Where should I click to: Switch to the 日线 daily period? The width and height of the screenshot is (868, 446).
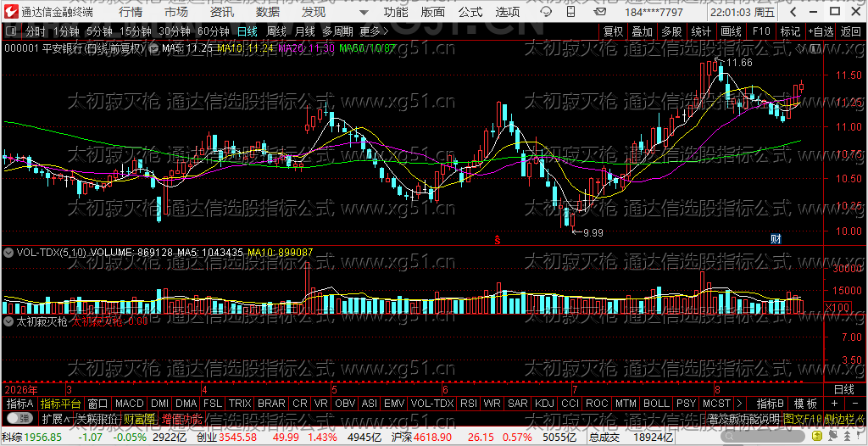(x=247, y=31)
